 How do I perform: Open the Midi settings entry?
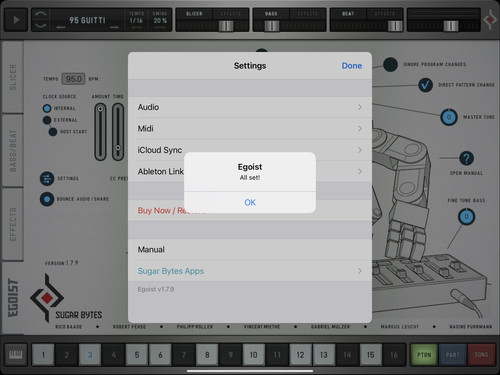coord(250,129)
